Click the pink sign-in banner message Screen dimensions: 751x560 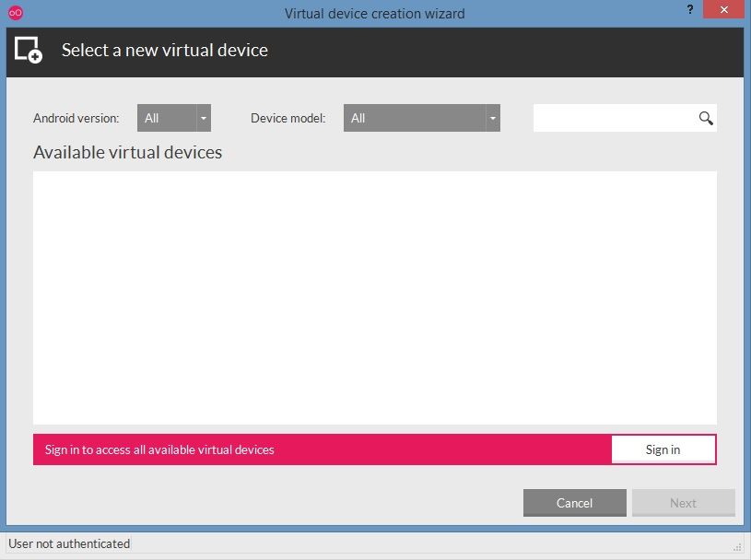(x=159, y=449)
